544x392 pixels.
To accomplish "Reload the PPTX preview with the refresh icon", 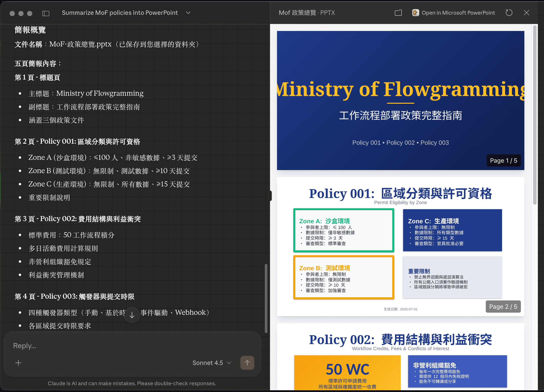I will point(509,13).
